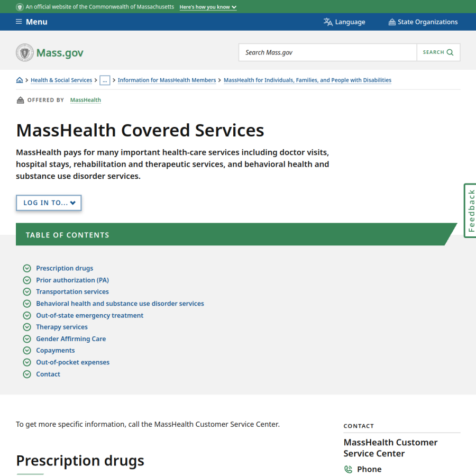Jump to Gender Affirming Care section

[x=71, y=339]
